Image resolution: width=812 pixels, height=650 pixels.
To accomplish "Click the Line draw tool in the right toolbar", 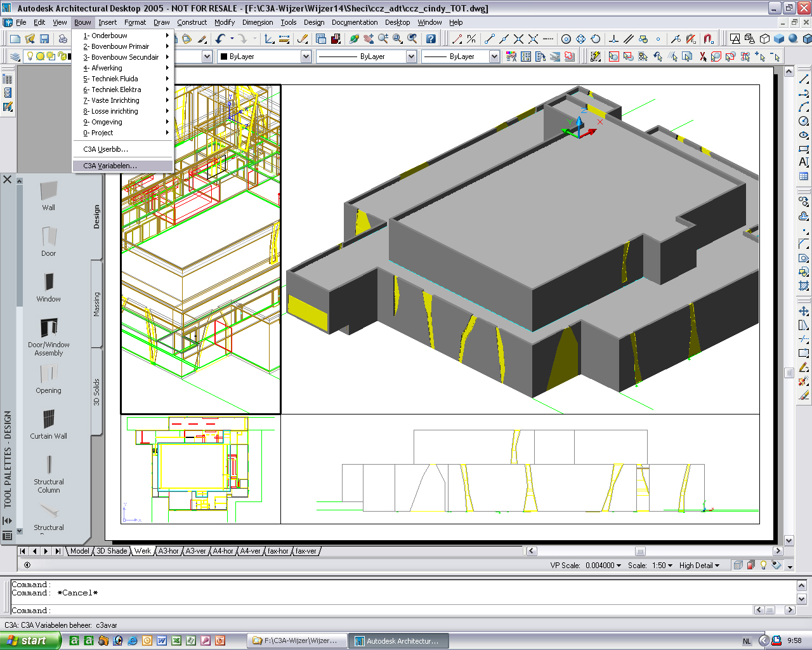I will [804, 79].
